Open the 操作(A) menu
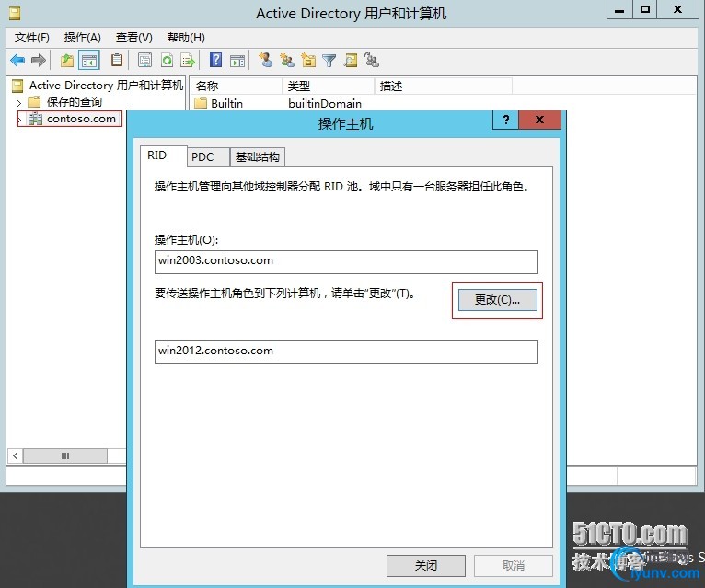705x588 pixels. [82, 38]
